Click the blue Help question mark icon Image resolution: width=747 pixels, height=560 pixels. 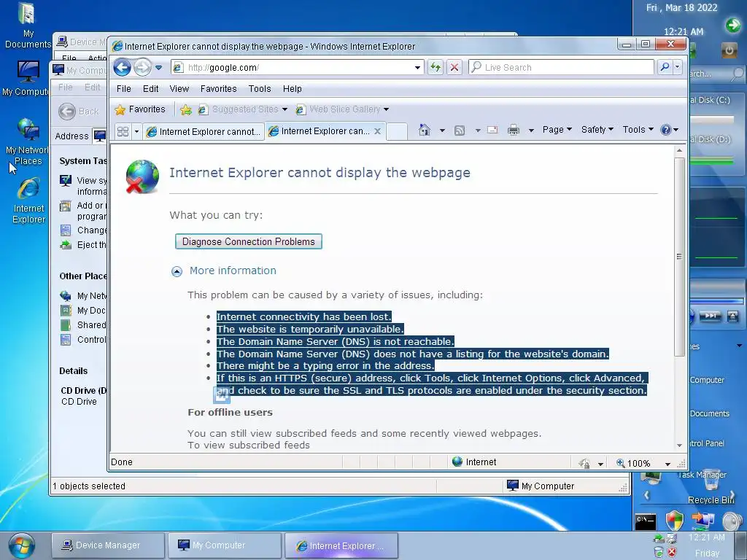pyautogui.click(x=665, y=130)
